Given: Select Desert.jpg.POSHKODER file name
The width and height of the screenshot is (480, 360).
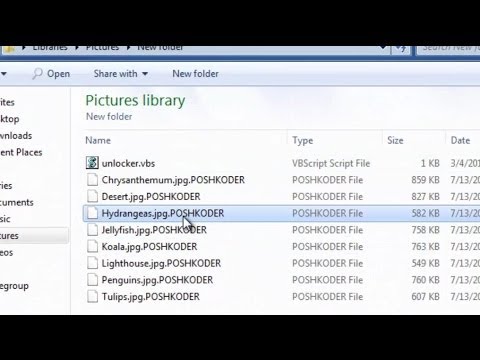Looking at the screenshot, I should (151, 197).
